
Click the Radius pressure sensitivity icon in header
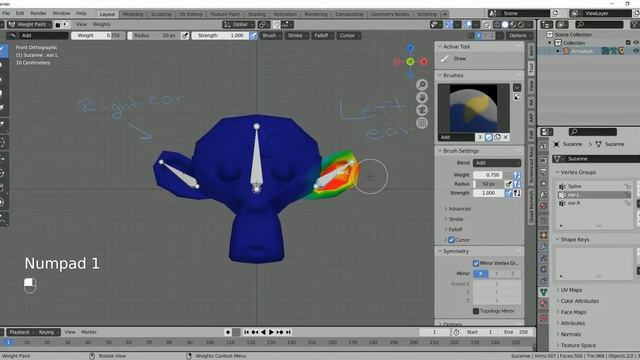(x=185, y=36)
